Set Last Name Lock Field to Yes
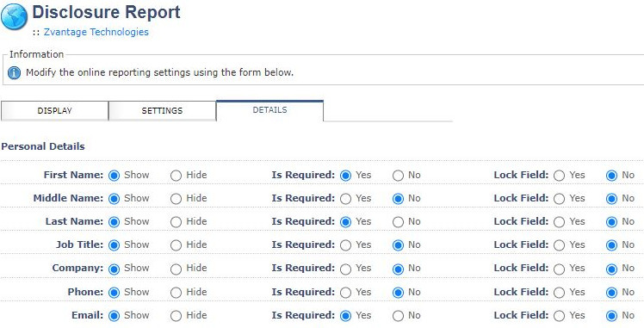The height and width of the screenshot is (328, 644). tap(559, 222)
